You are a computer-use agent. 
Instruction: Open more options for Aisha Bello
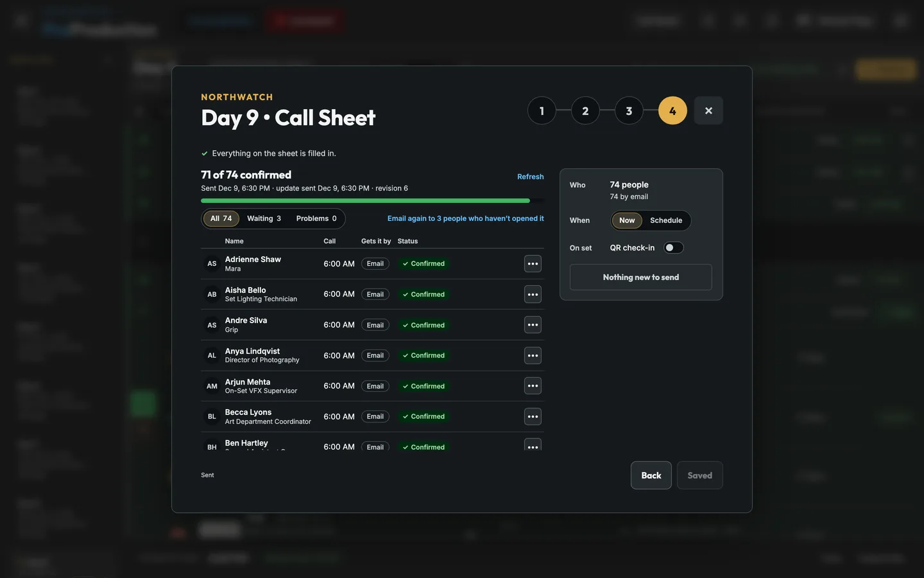533,294
